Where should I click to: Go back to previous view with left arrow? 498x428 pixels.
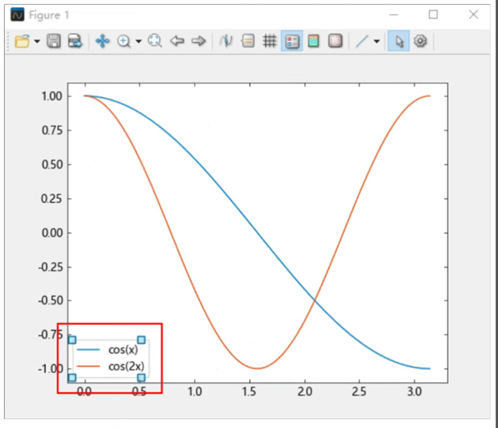pyautogui.click(x=177, y=41)
